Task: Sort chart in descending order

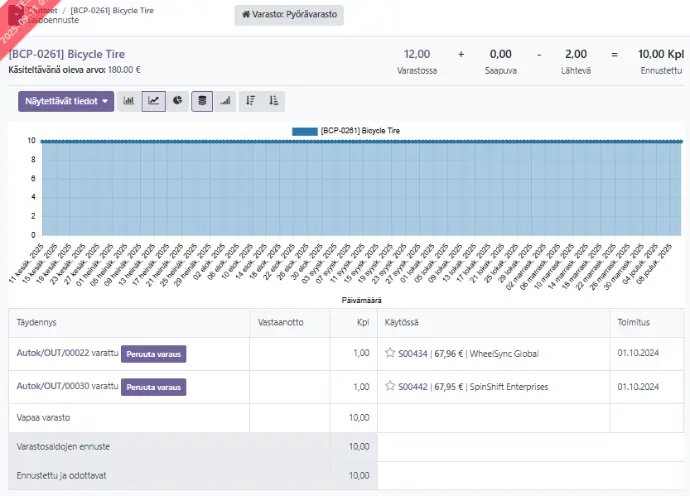Action: (250, 101)
